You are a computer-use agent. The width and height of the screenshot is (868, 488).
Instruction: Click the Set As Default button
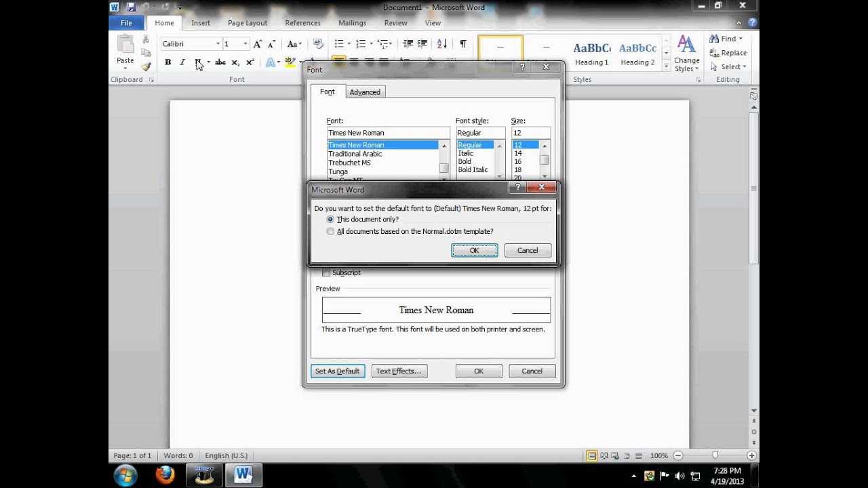(x=337, y=371)
